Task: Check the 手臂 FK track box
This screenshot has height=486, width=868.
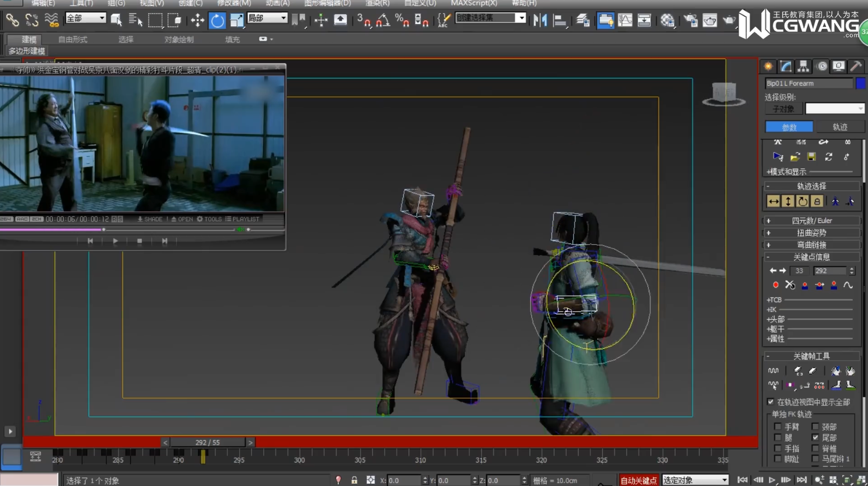Action: (778, 427)
